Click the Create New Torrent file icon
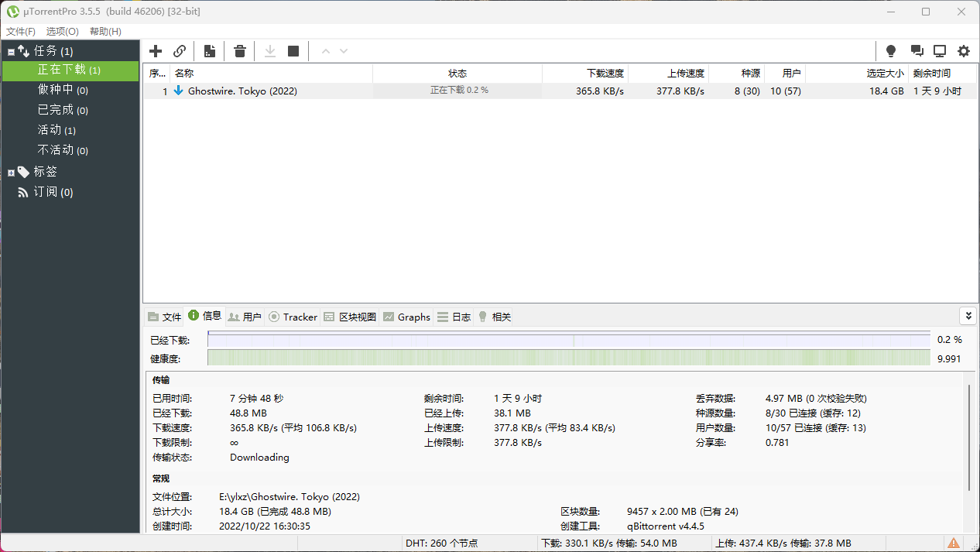This screenshot has height=552, width=980. (x=210, y=51)
